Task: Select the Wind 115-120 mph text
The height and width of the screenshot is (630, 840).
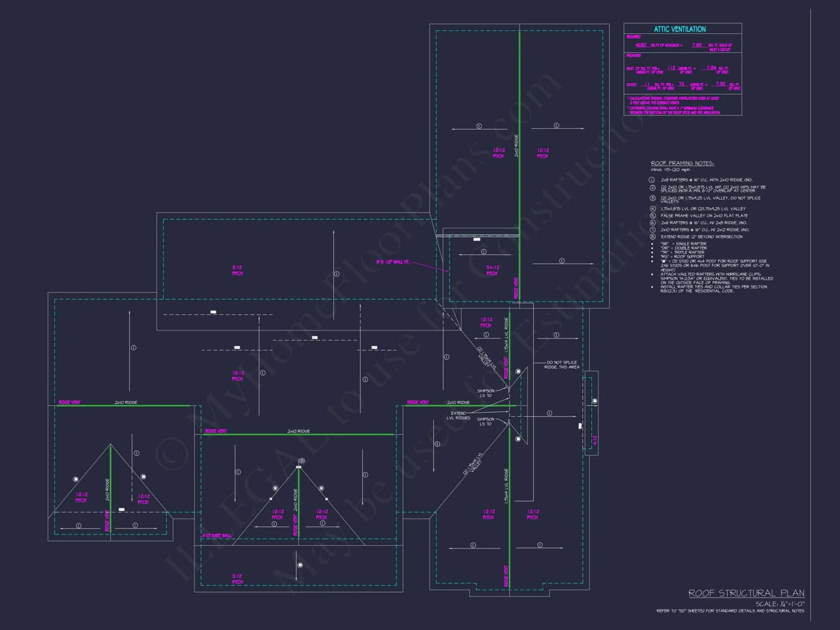Action: point(670,170)
